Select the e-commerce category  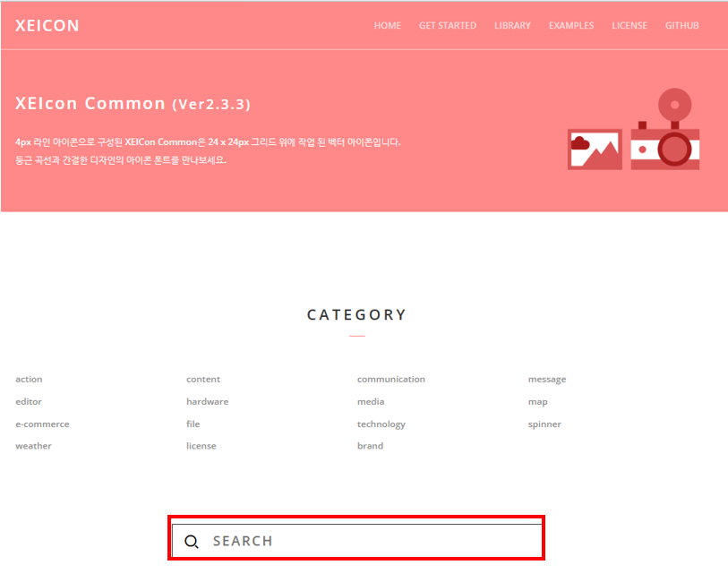click(x=42, y=424)
